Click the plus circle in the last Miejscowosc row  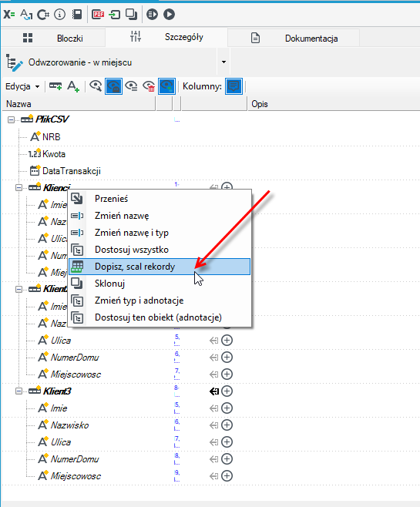coord(227,475)
